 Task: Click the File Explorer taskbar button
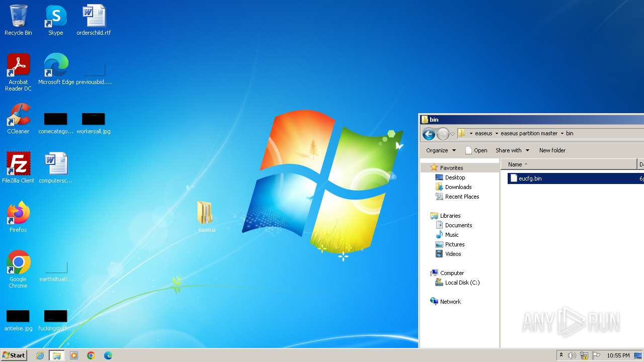click(x=57, y=355)
